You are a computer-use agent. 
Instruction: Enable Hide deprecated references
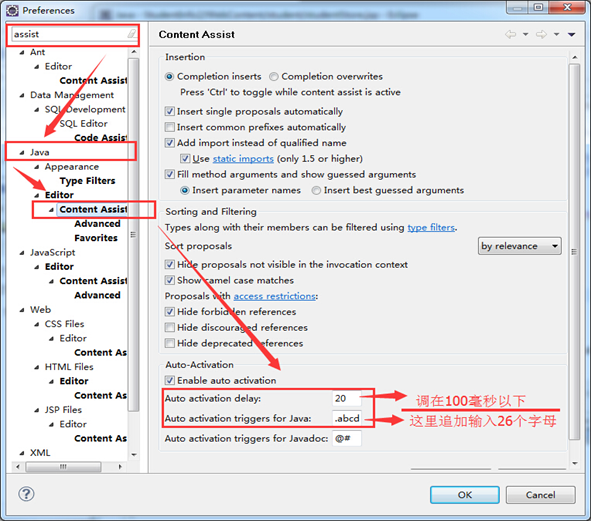[x=170, y=343]
